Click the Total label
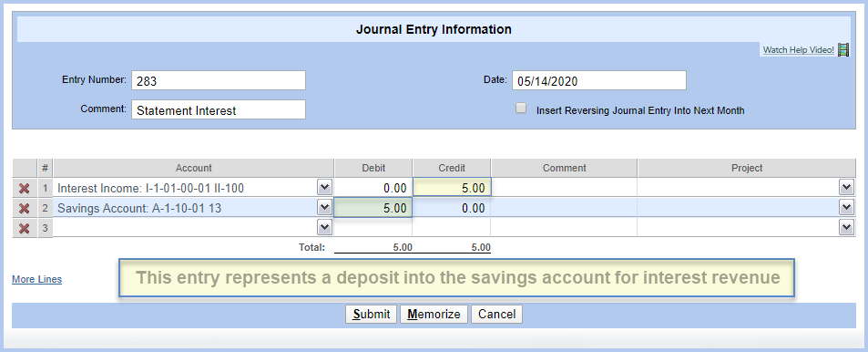868x352 pixels. [x=311, y=248]
